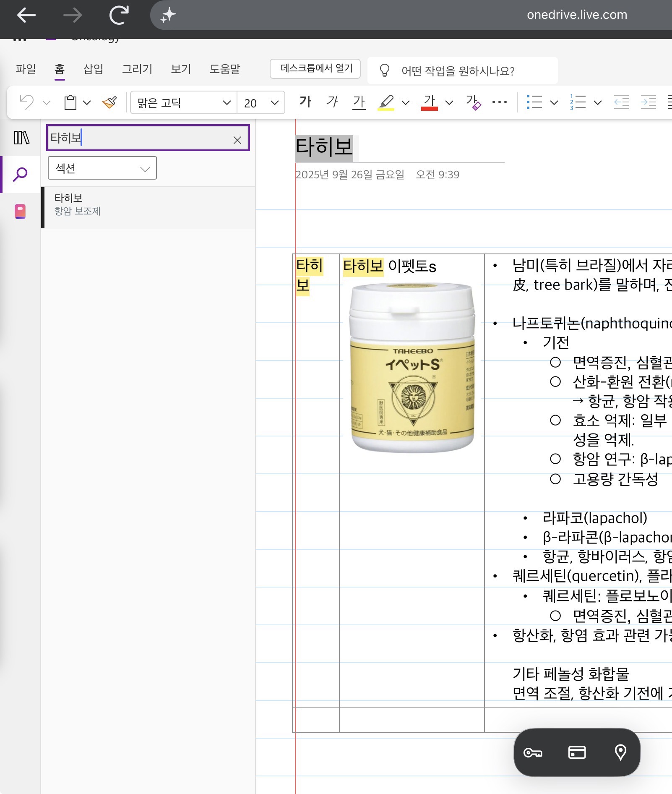Insert a bulleted list

(534, 102)
